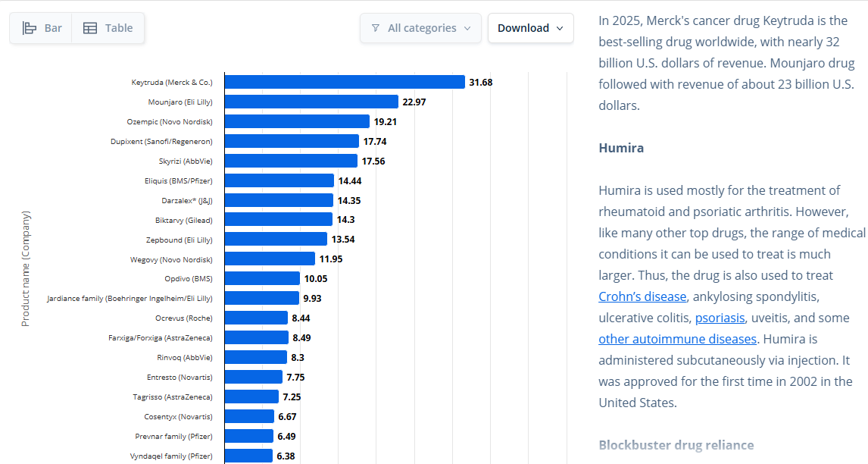Open the Crohn's disease link
Screen dimensions: 868x464
(x=642, y=296)
